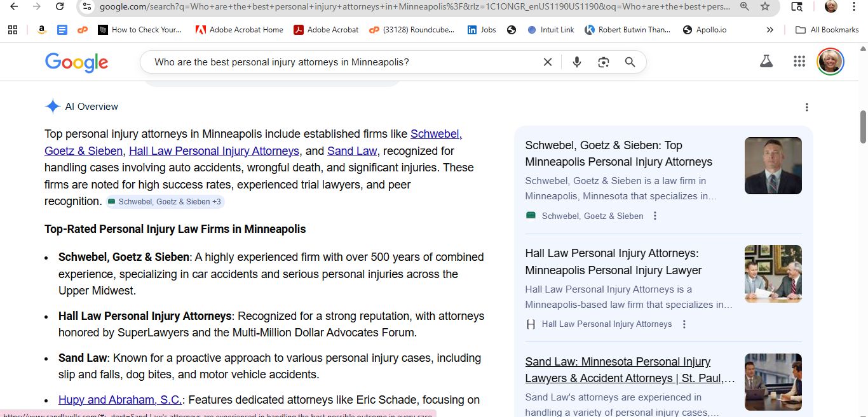
Task: Open the Apollo.io bookmark
Action: tap(704, 30)
